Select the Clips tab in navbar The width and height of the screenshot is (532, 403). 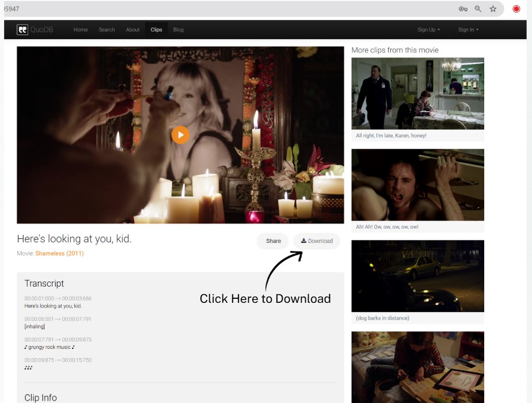tap(156, 29)
